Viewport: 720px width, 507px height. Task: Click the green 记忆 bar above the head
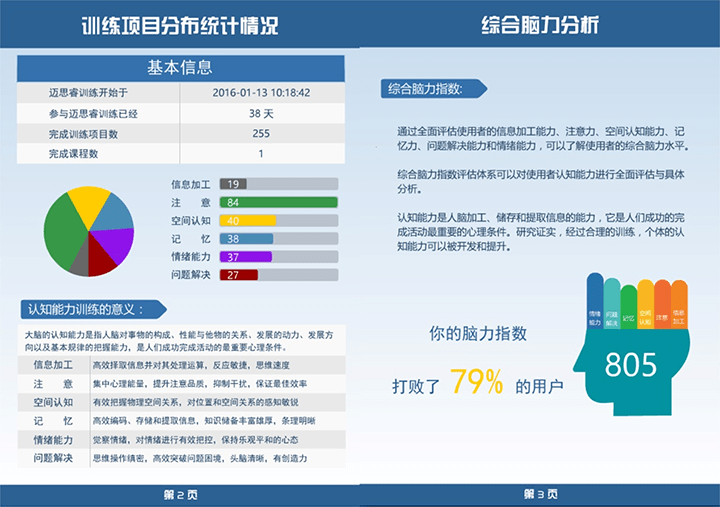[629, 307]
